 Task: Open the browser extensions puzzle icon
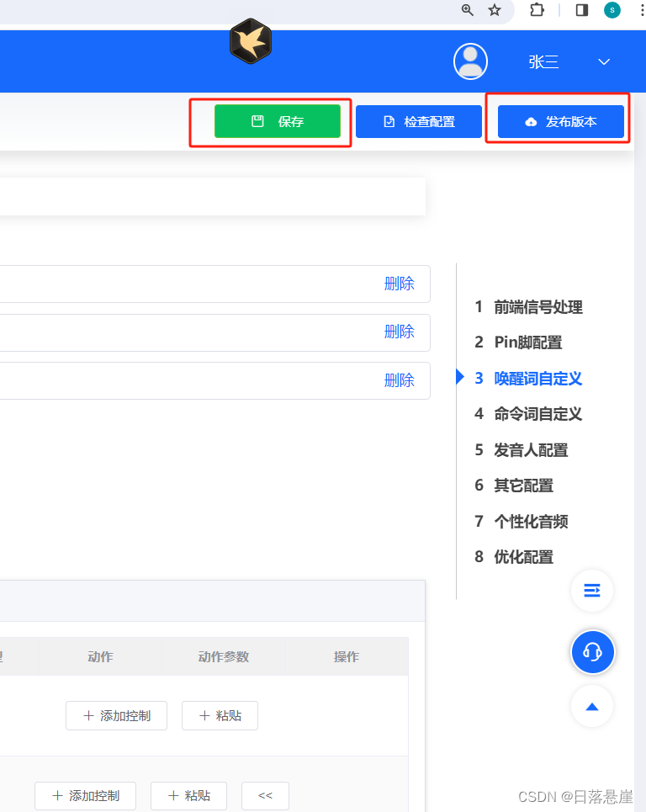coord(537,10)
